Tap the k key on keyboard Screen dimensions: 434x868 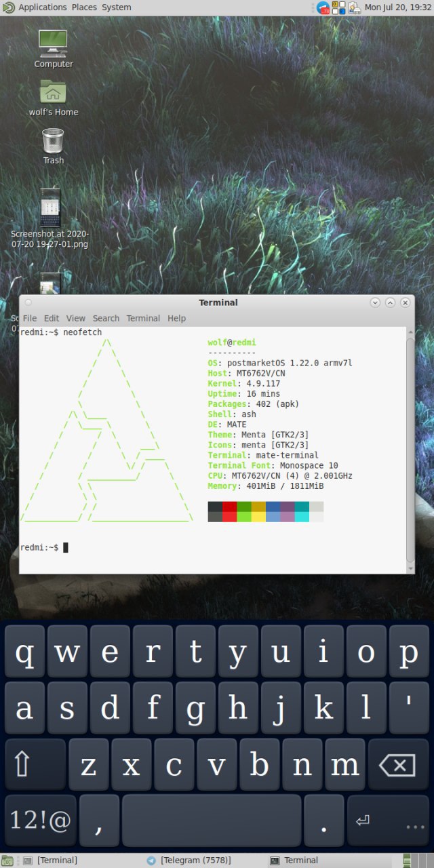[x=323, y=709]
